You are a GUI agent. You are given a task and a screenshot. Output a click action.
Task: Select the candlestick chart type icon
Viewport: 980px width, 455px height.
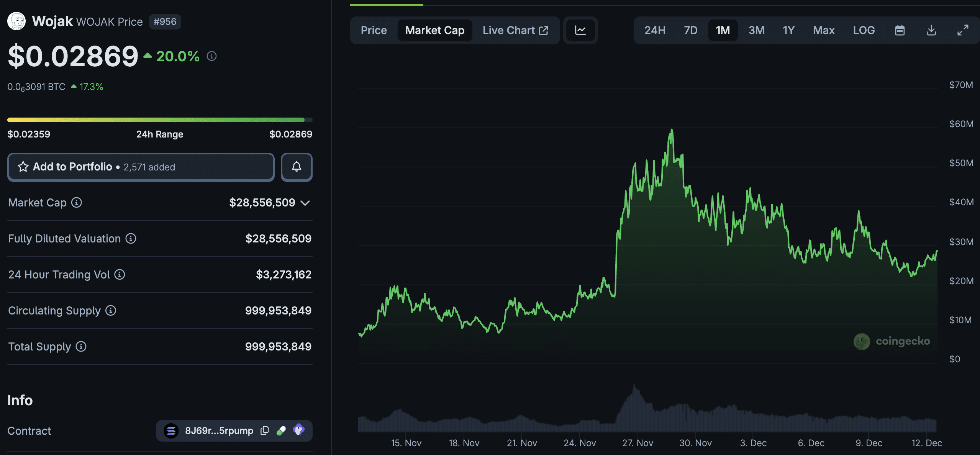coord(580,30)
